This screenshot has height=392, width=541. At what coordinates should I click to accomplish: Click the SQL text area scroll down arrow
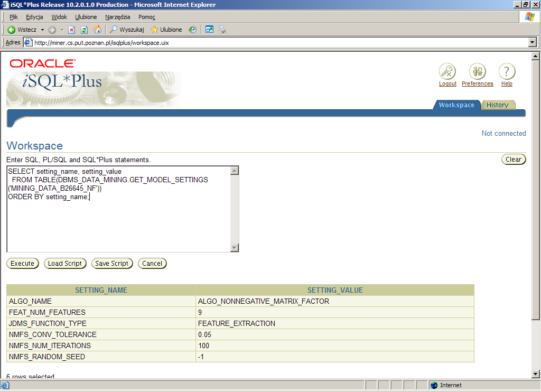click(235, 248)
